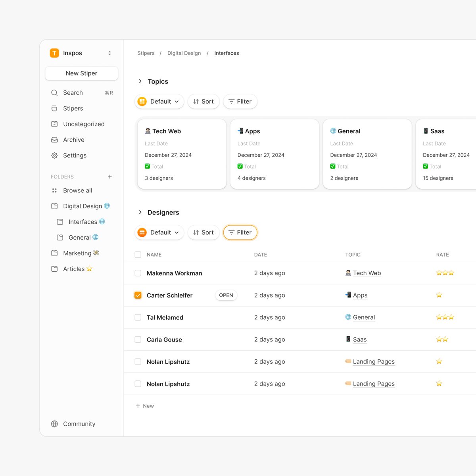Click the Stipers stack icon
The image size is (476, 476).
[54, 108]
